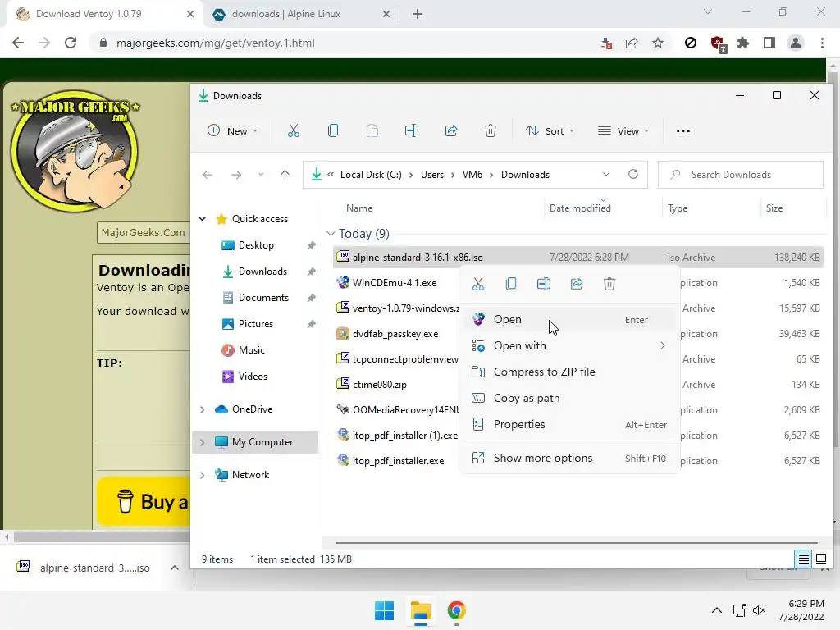Open Chrome extensions puzzle icon
840x630 pixels.
tap(743, 43)
